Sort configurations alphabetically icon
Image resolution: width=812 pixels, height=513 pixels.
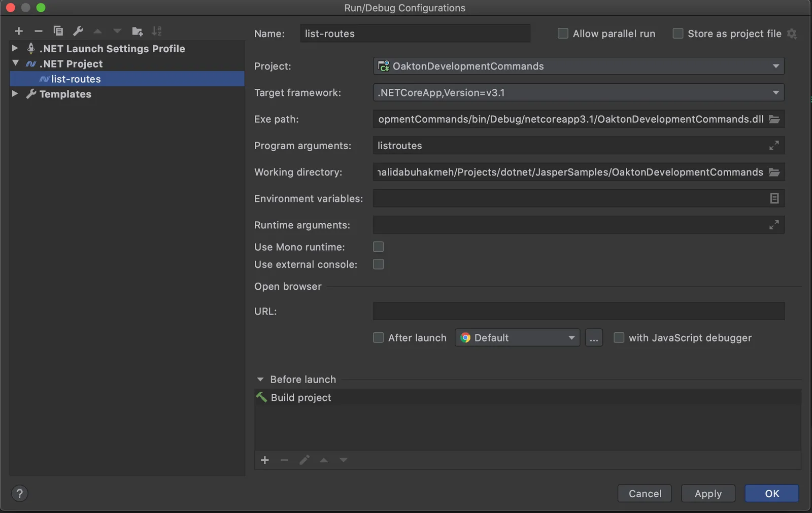click(x=157, y=31)
